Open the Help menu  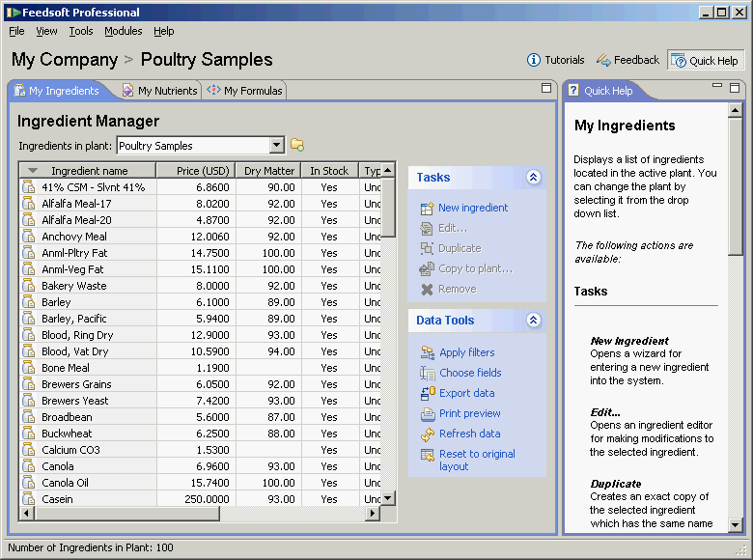coord(164,31)
